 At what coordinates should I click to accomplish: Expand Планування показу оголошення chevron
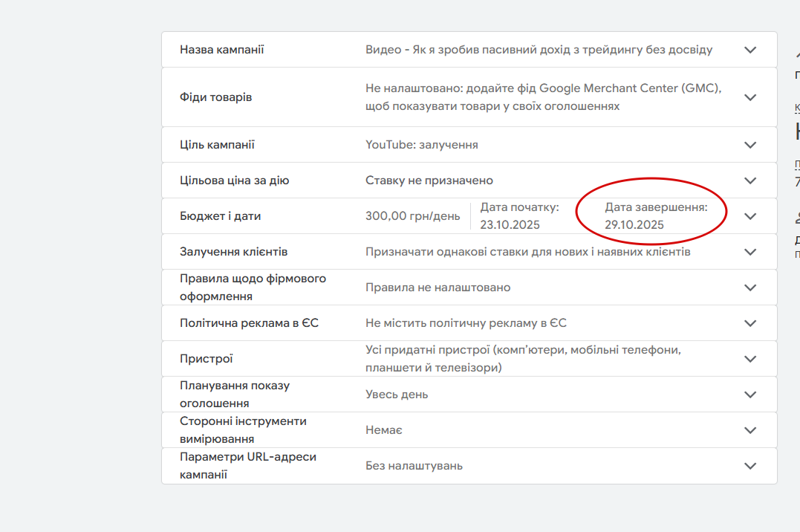pyautogui.click(x=750, y=395)
